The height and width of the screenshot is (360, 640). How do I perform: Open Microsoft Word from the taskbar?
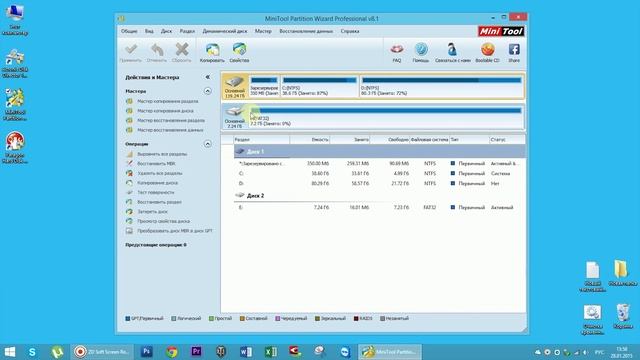click(x=246, y=352)
